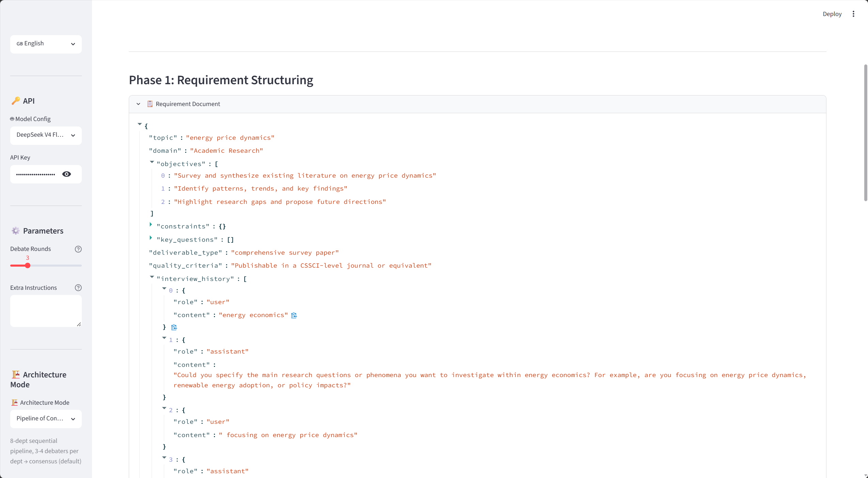Expand the constraints object
Screen dimensions: 868x478
click(151, 224)
